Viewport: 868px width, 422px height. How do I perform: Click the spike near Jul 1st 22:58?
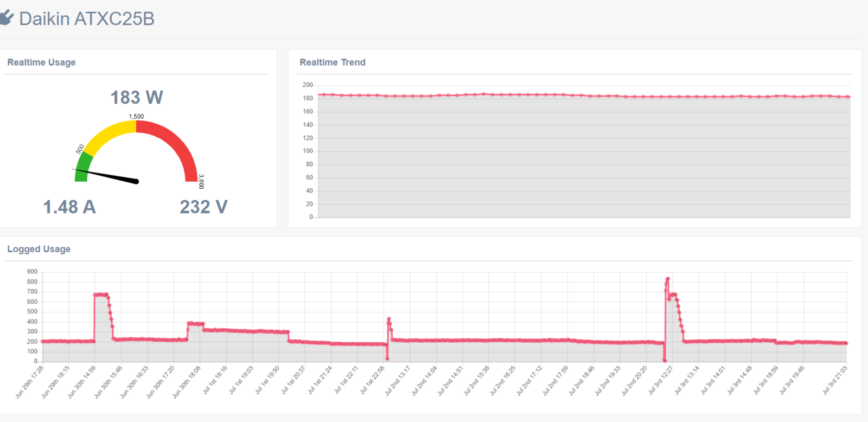pyautogui.click(x=388, y=319)
